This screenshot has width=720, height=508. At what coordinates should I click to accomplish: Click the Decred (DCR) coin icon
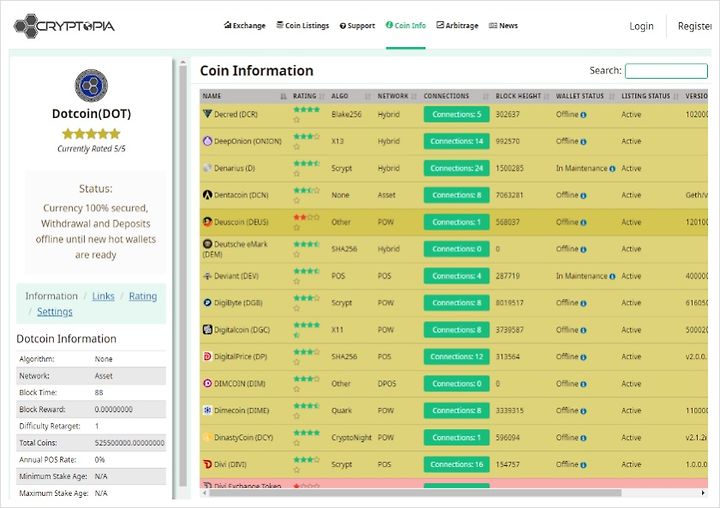coord(208,114)
